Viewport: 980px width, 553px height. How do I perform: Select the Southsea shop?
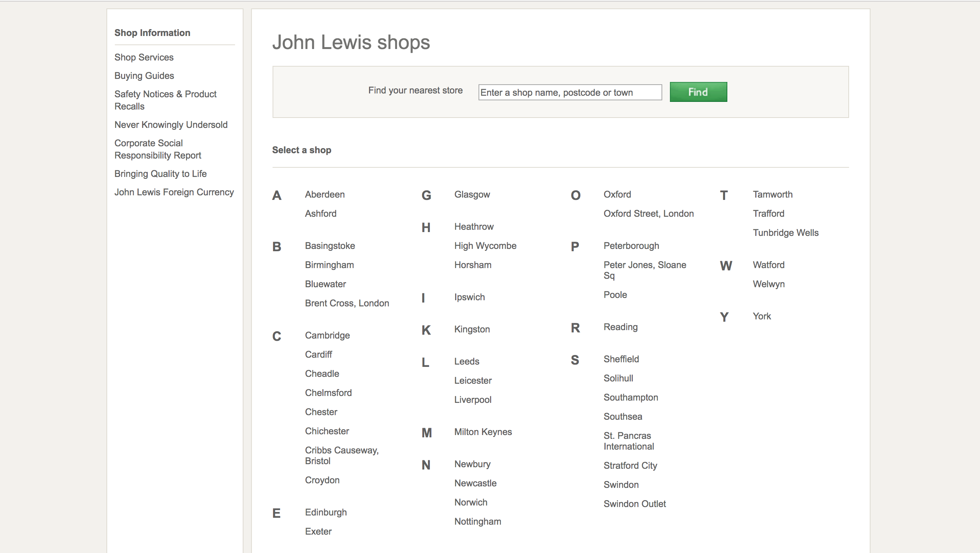(623, 417)
